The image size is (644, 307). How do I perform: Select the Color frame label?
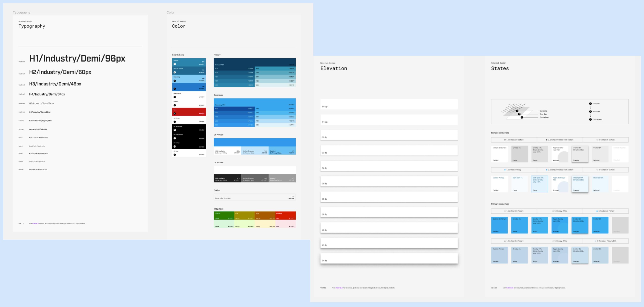(171, 12)
